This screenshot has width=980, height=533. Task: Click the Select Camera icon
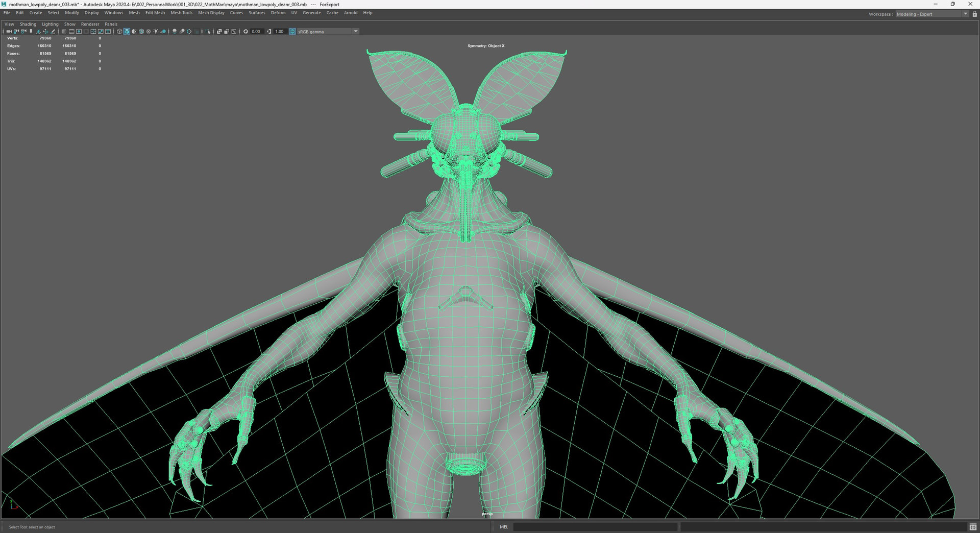point(9,32)
